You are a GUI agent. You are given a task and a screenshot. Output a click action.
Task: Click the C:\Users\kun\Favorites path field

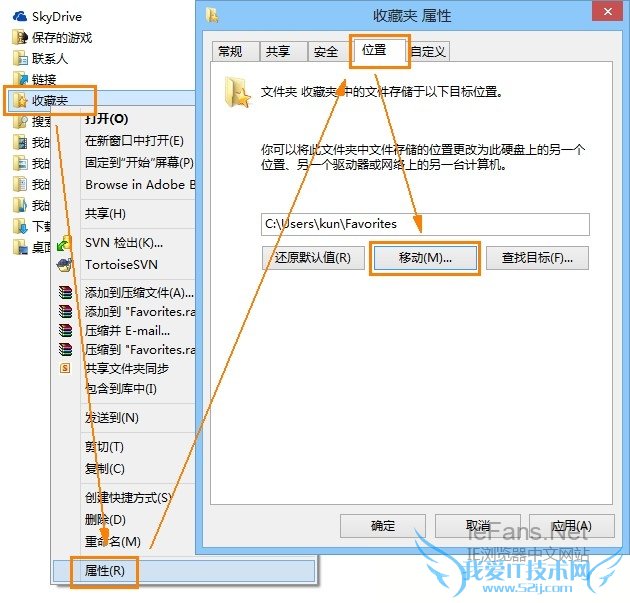pyautogui.click(x=425, y=224)
